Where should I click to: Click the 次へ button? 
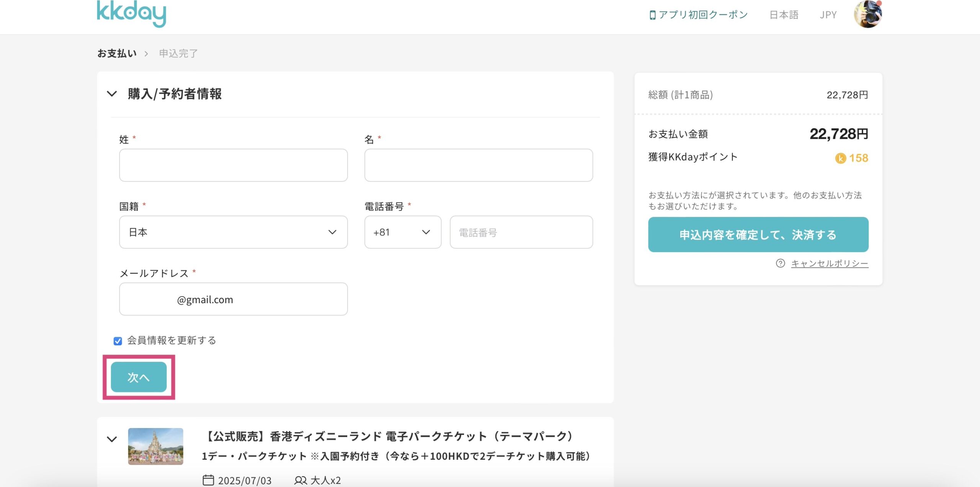click(x=139, y=377)
